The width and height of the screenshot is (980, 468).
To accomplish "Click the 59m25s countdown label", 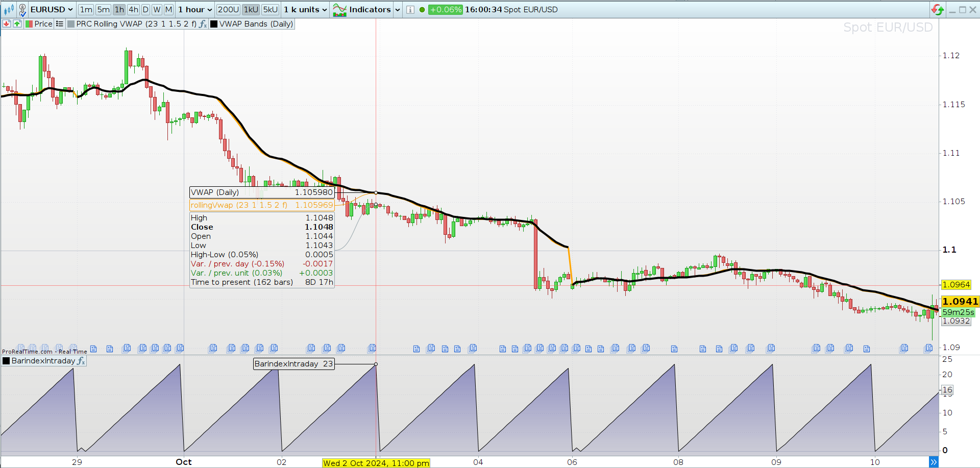I will pyautogui.click(x=958, y=312).
